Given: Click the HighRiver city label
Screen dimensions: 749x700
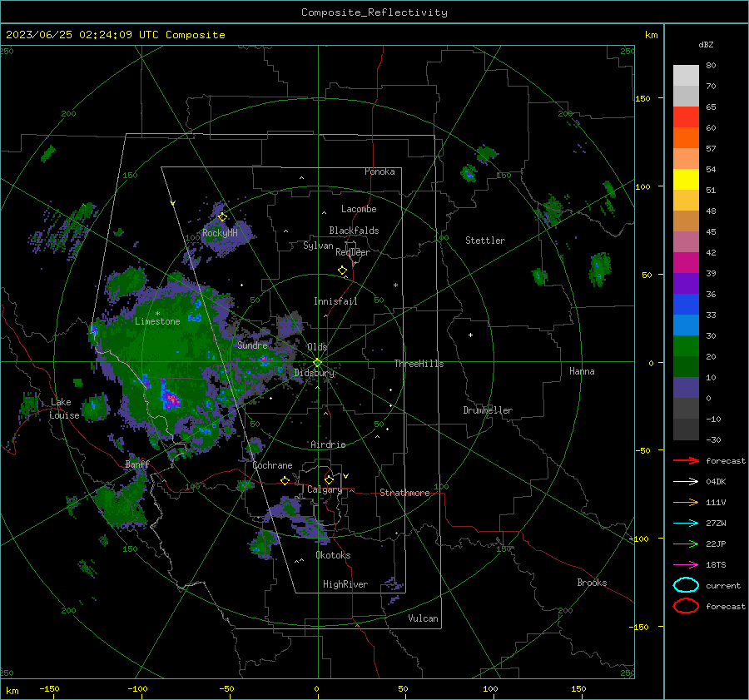Looking at the screenshot, I should tap(345, 584).
